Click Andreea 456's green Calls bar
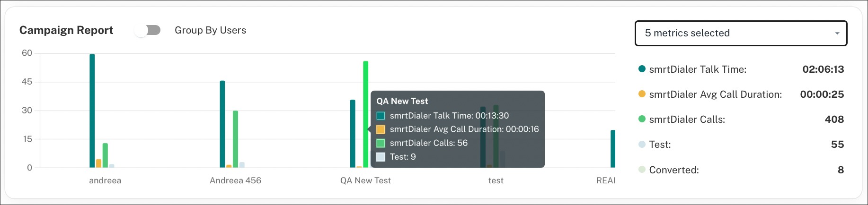The height and width of the screenshot is (205, 868). point(235,139)
